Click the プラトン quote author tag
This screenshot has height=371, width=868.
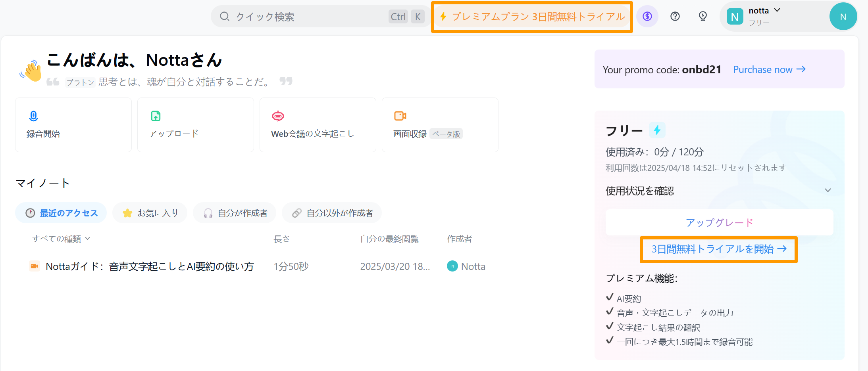pos(80,82)
